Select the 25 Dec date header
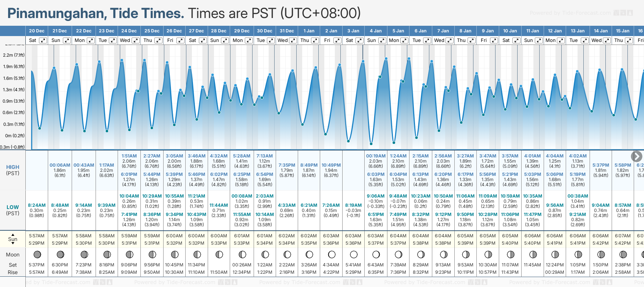The image size is (644, 287). tap(152, 31)
